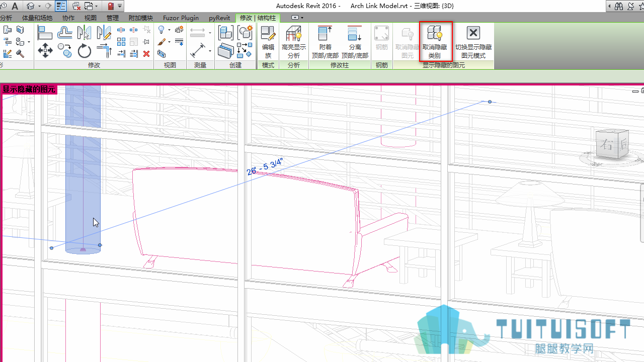Expand the Override Graphics paintbrush dropdown
644x362 pixels.
click(169, 42)
